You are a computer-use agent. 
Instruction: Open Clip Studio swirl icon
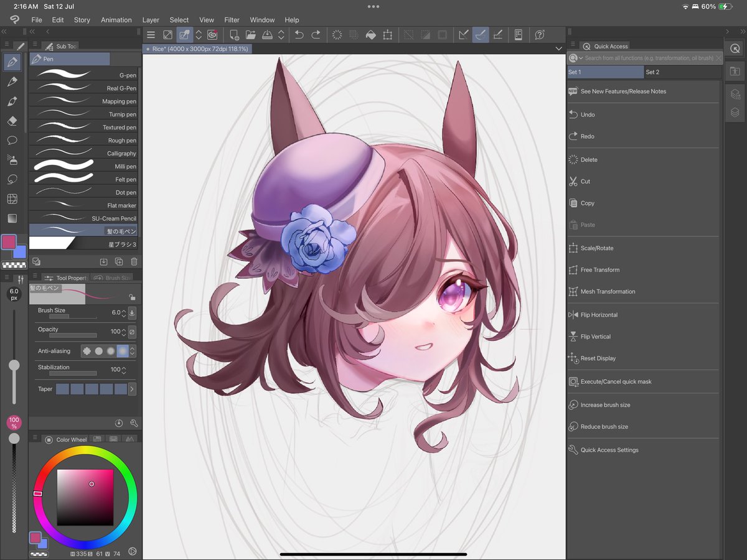212,35
